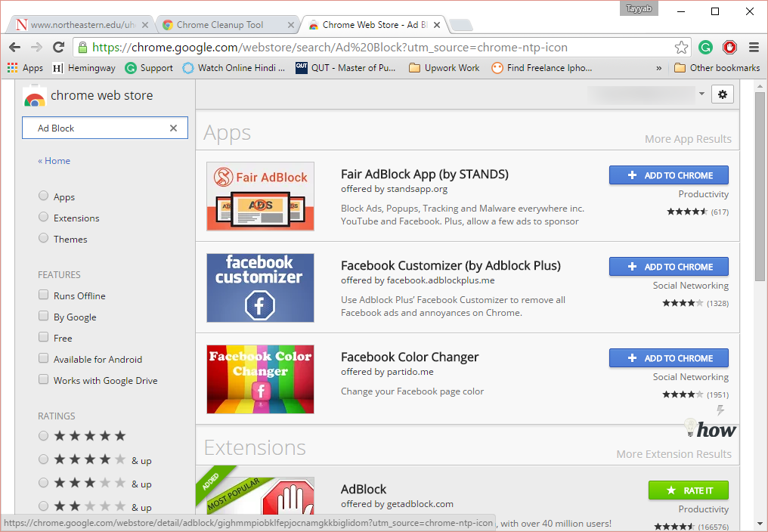Check Works with Google Drive

tap(44, 379)
